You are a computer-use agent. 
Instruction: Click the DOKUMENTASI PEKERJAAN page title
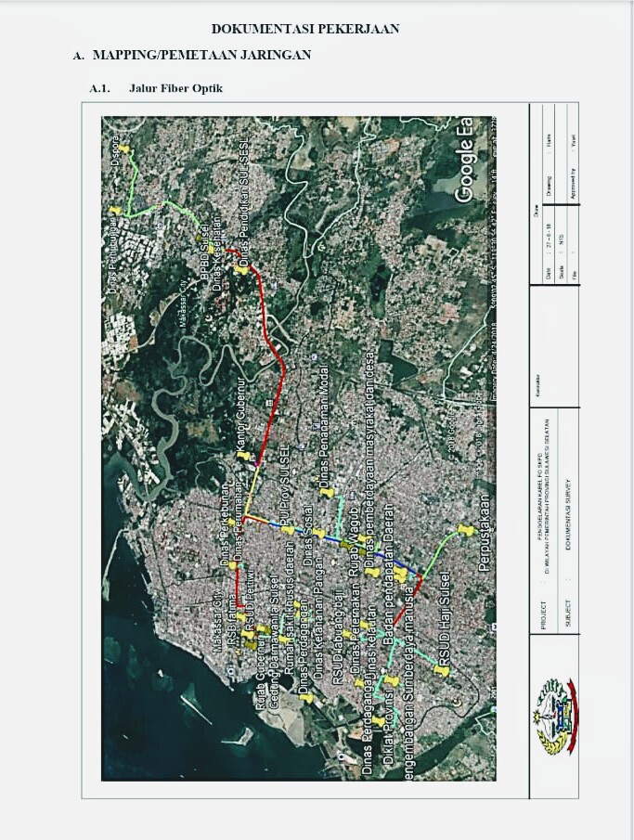pos(305,30)
